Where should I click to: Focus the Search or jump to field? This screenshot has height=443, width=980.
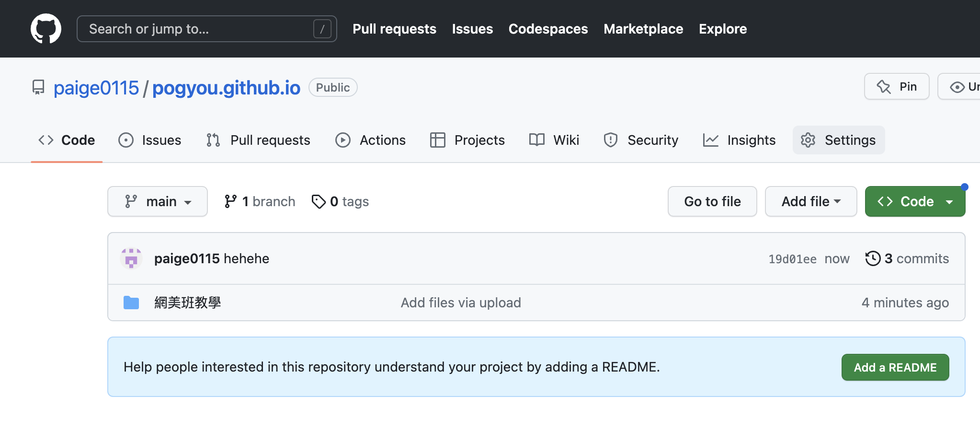point(206,29)
